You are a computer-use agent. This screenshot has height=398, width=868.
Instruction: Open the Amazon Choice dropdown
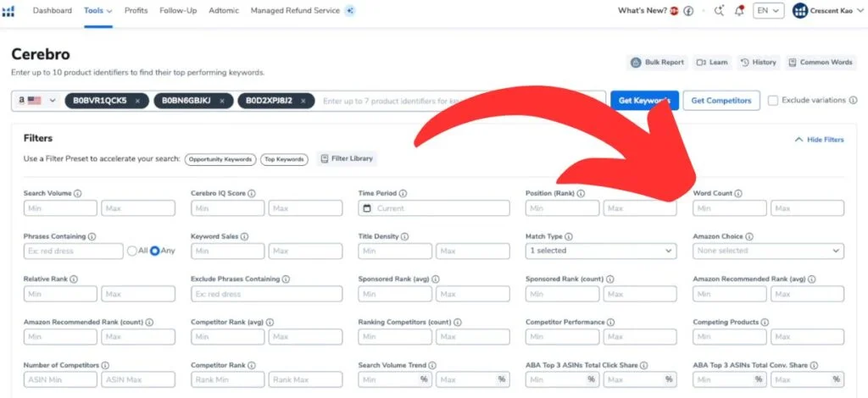[768, 251]
